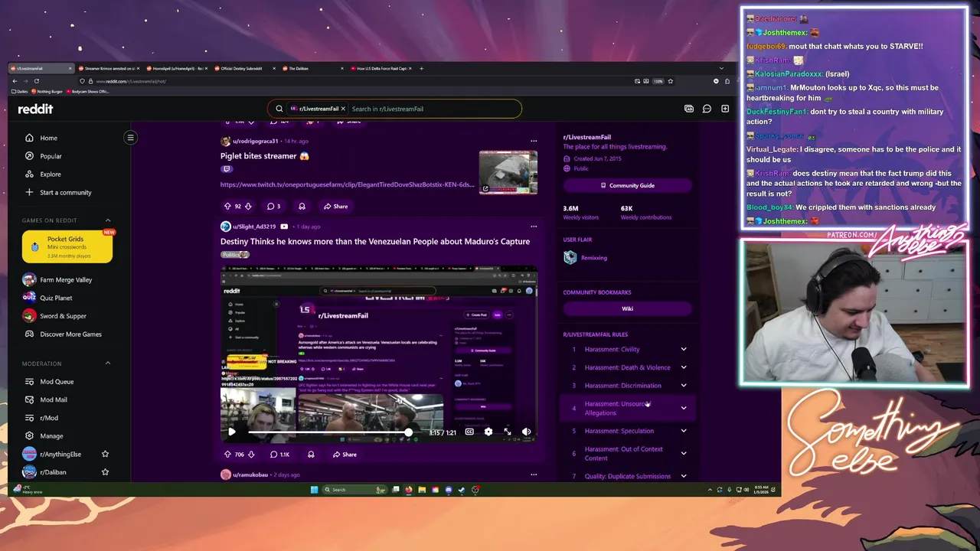Open the create post plus icon
Screen dimensions: 980x551
(724, 109)
